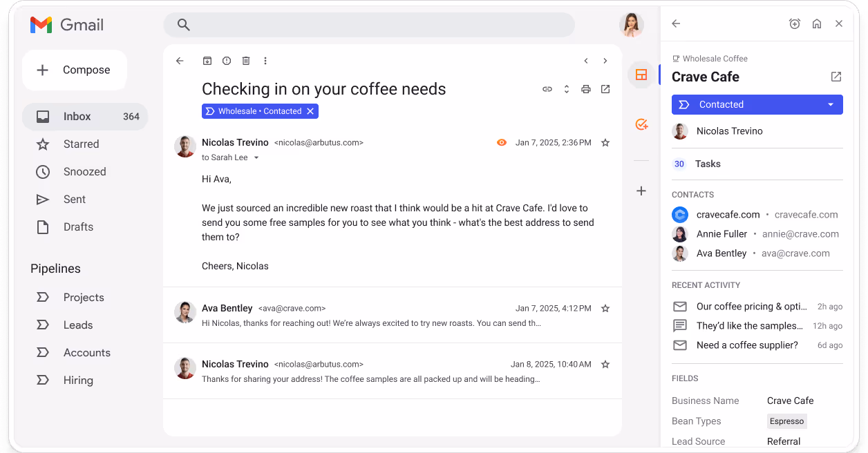Viewport: 868px width, 453px height.
Task: Open the task checkmark sidebar icon
Action: click(x=641, y=124)
